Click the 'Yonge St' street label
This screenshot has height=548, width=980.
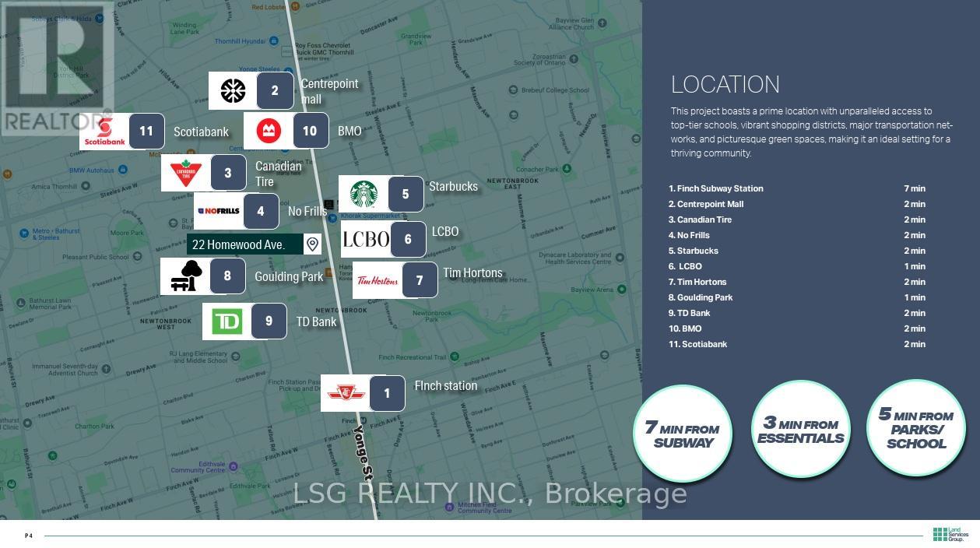click(364, 452)
